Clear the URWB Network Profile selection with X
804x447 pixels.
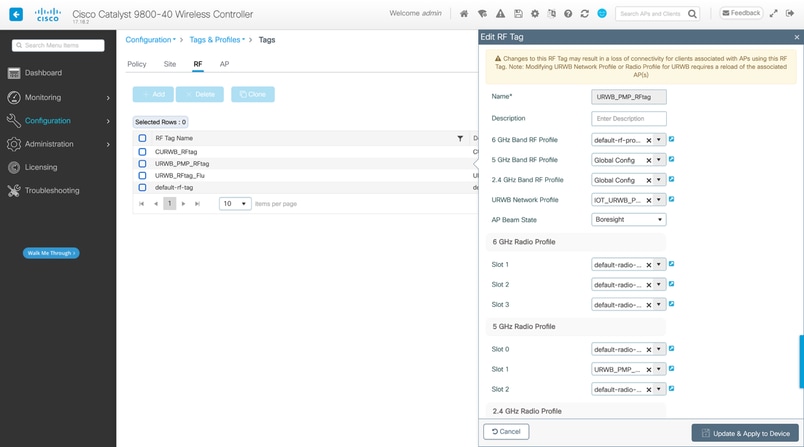pyautogui.click(x=649, y=200)
